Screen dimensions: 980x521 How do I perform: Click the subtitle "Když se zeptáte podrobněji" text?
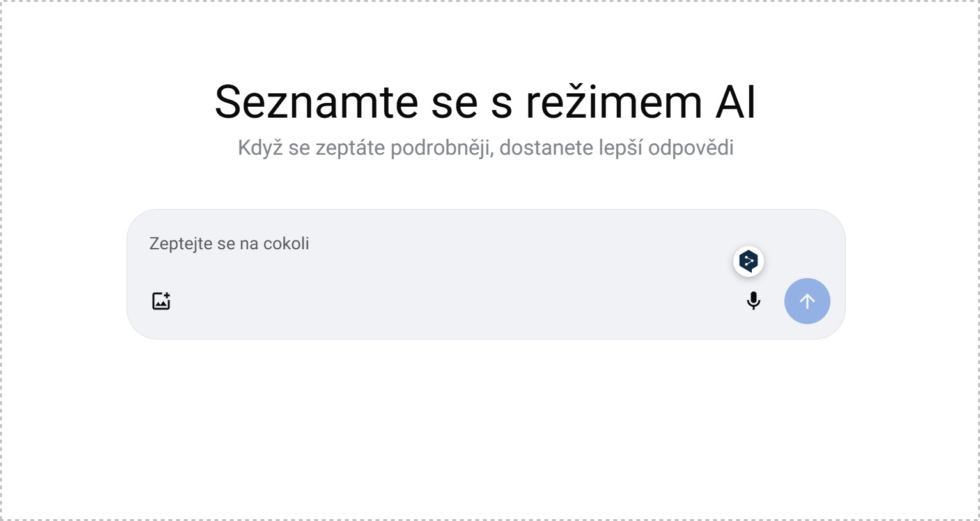pos(364,148)
